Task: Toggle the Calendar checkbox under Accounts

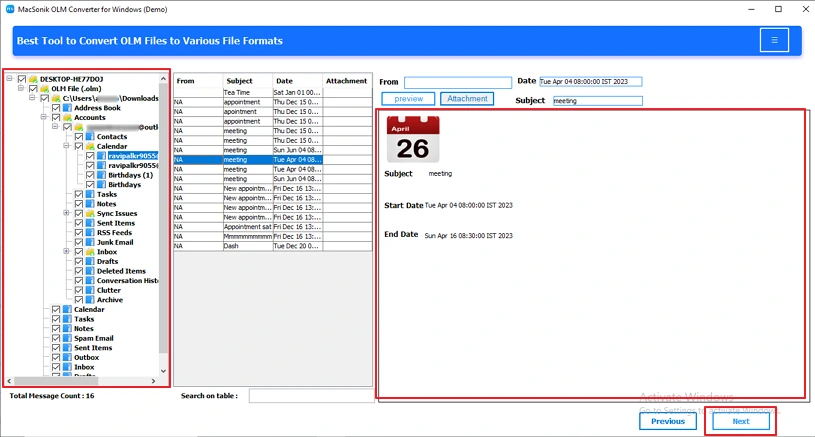Action: click(78, 146)
